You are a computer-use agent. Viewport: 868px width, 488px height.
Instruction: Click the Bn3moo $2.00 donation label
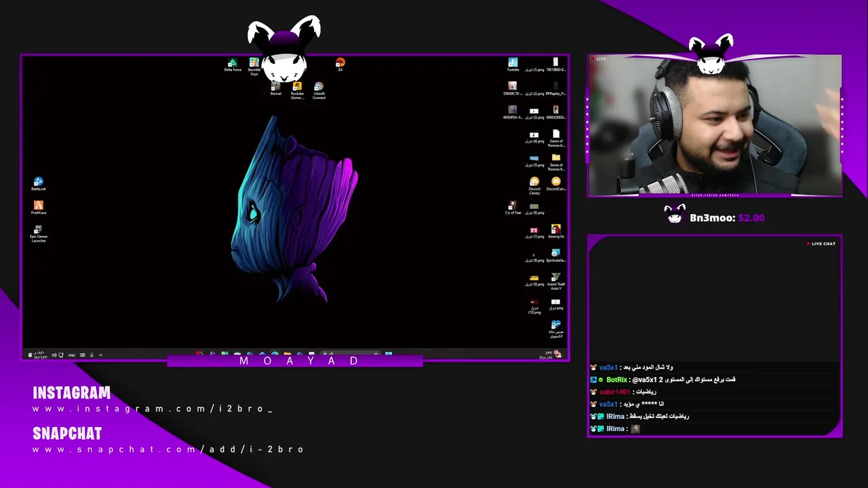pos(727,218)
